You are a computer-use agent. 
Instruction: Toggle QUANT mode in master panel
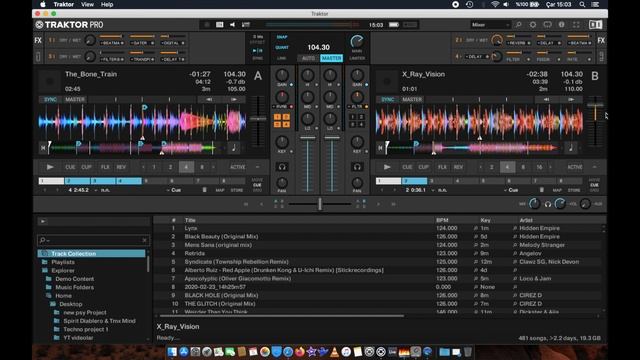pyautogui.click(x=282, y=47)
